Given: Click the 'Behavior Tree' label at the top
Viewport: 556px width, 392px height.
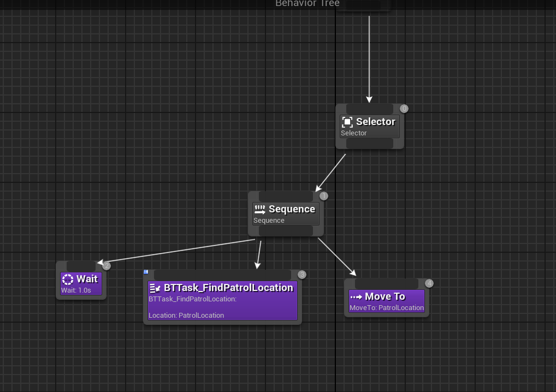Looking at the screenshot, I should (307, 3).
